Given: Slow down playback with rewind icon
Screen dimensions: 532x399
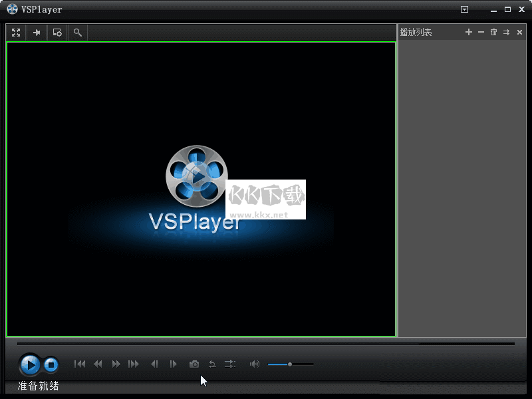Looking at the screenshot, I should (98, 364).
